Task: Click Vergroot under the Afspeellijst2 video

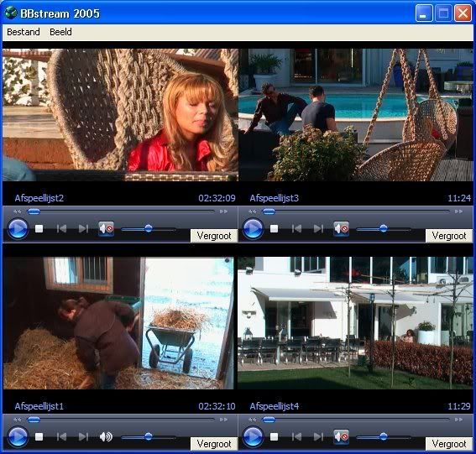Action: pyautogui.click(x=214, y=236)
